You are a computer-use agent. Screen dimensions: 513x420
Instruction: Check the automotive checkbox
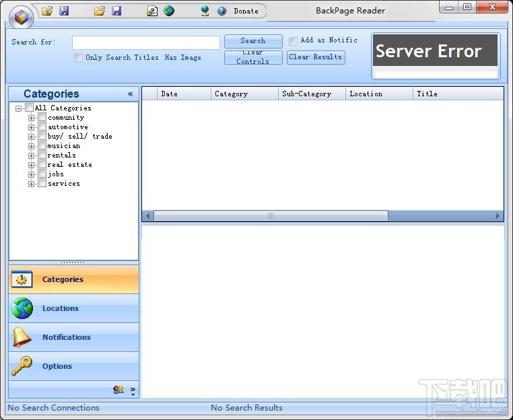[x=42, y=127]
